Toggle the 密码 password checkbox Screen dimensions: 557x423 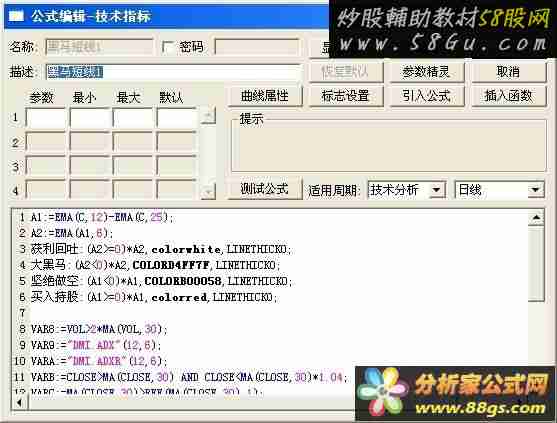click(168, 47)
